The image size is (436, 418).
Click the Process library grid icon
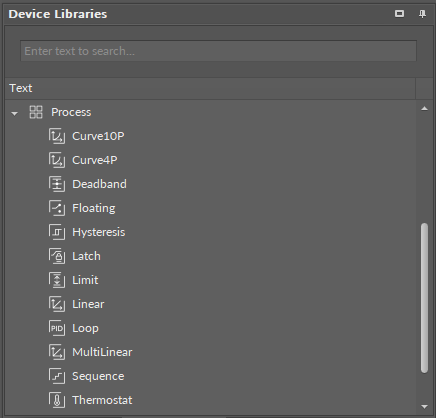(x=36, y=112)
